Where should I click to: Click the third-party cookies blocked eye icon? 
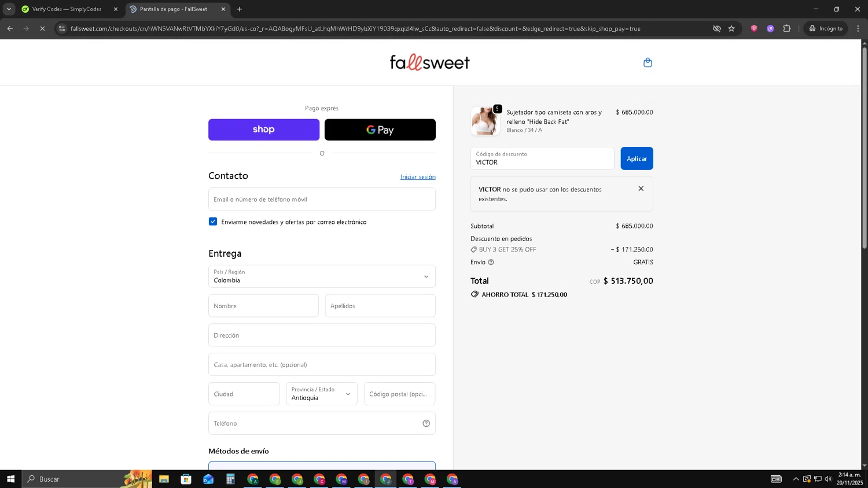pyautogui.click(x=716, y=28)
